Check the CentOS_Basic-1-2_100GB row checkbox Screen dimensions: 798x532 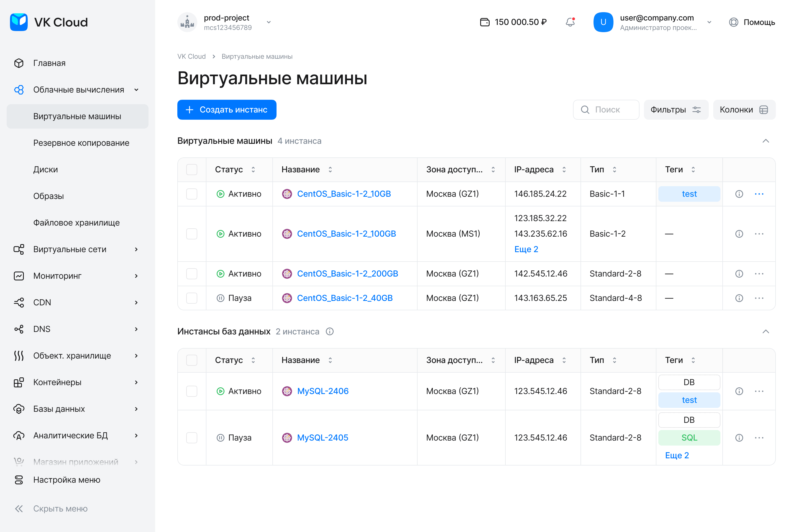pos(192,234)
